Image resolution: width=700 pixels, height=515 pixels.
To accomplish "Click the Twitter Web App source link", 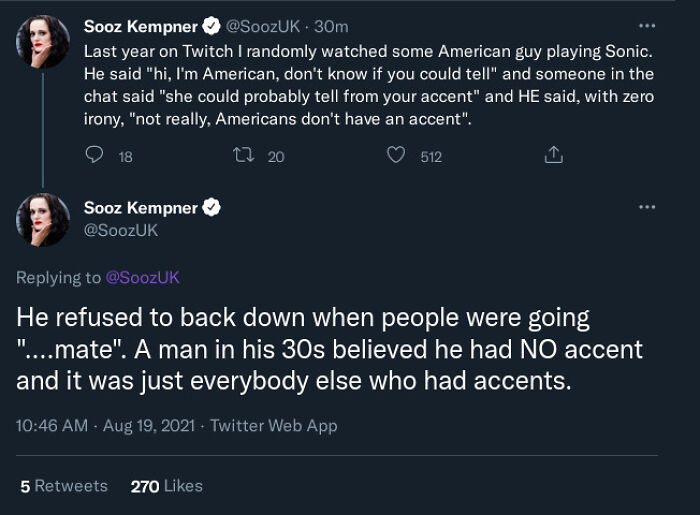I will pos(274,425).
